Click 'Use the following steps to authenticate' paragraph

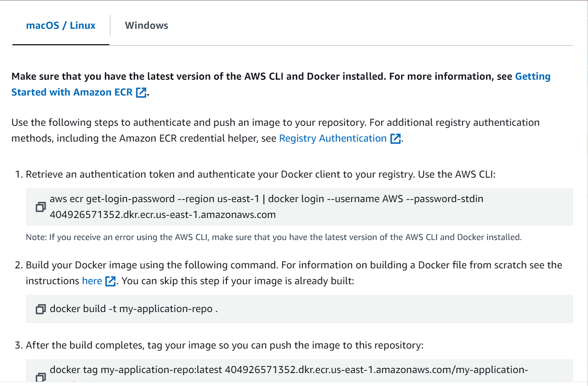pyautogui.click(x=276, y=130)
